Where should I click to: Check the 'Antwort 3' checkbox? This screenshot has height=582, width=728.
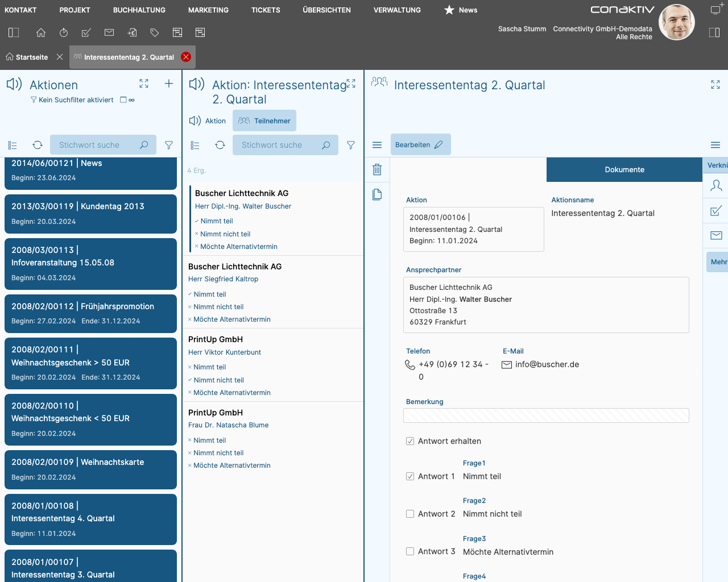coord(410,551)
